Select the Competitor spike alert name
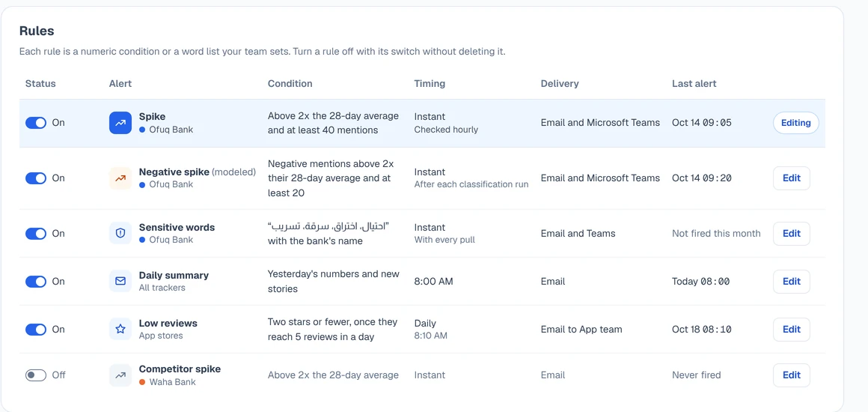This screenshot has width=868, height=412. click(x=180, y=369)
